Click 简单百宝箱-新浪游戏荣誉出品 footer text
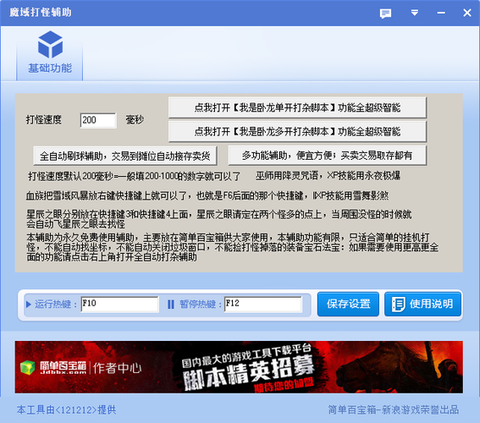 394,410
